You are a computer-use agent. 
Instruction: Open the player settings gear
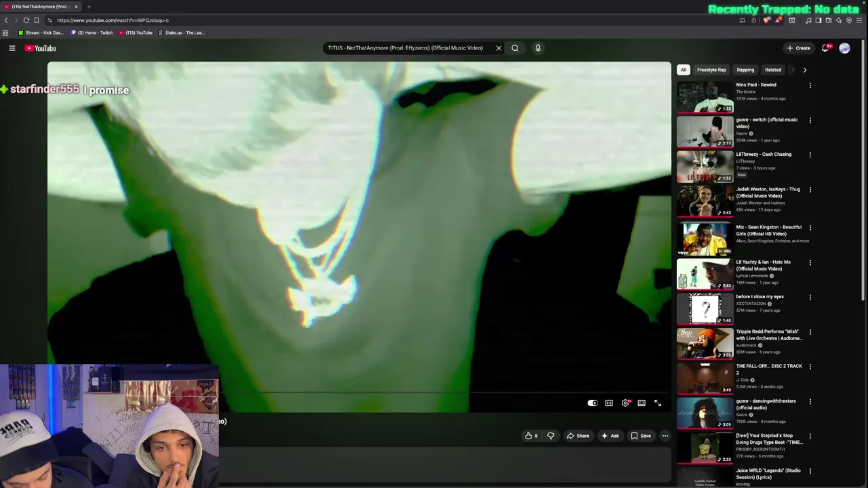625,403
